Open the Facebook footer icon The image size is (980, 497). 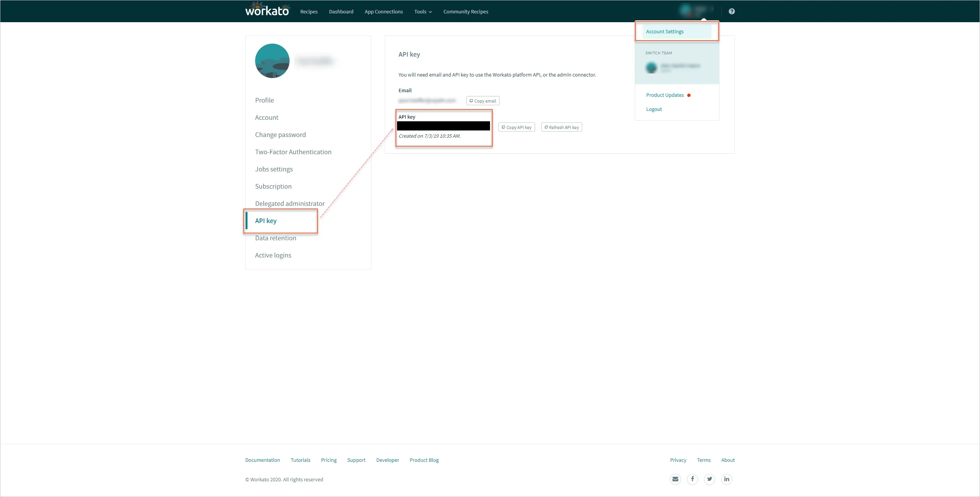point(692,479)
